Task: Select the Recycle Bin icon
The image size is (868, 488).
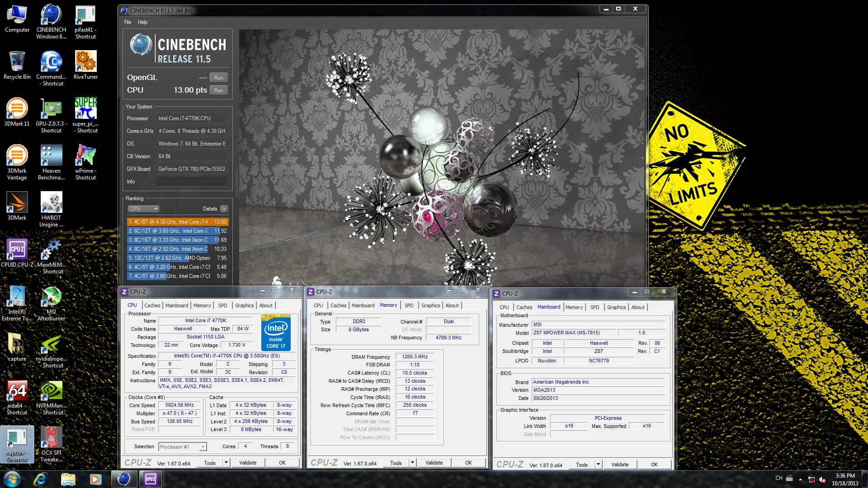Action: click(x=17, y=66)
